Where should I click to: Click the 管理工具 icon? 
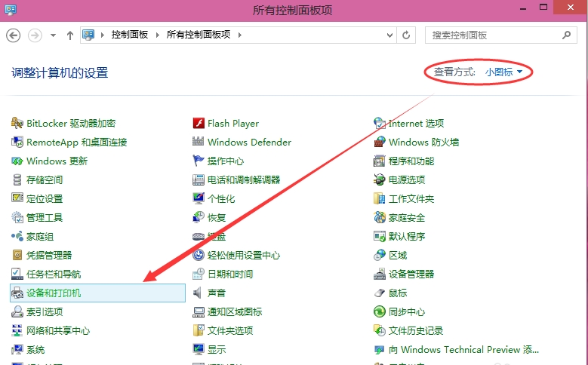[17, 217]
